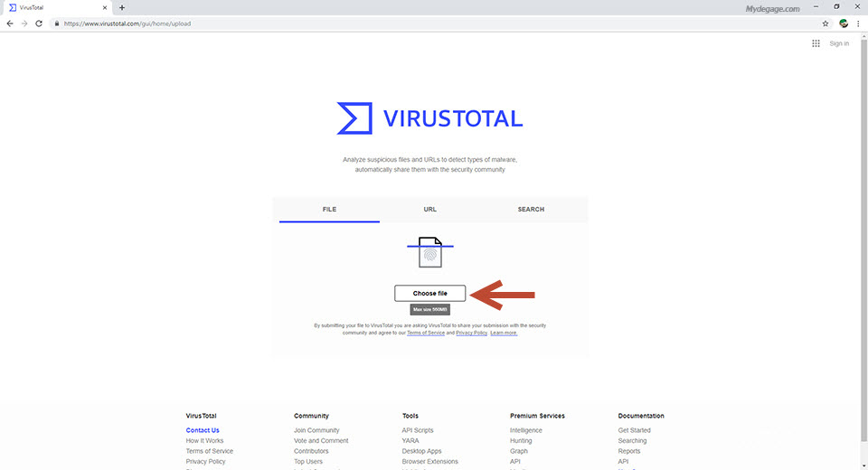The image size is (868, 470).
Task: Click the Max size 550MB label
Action: click(430, 309)
